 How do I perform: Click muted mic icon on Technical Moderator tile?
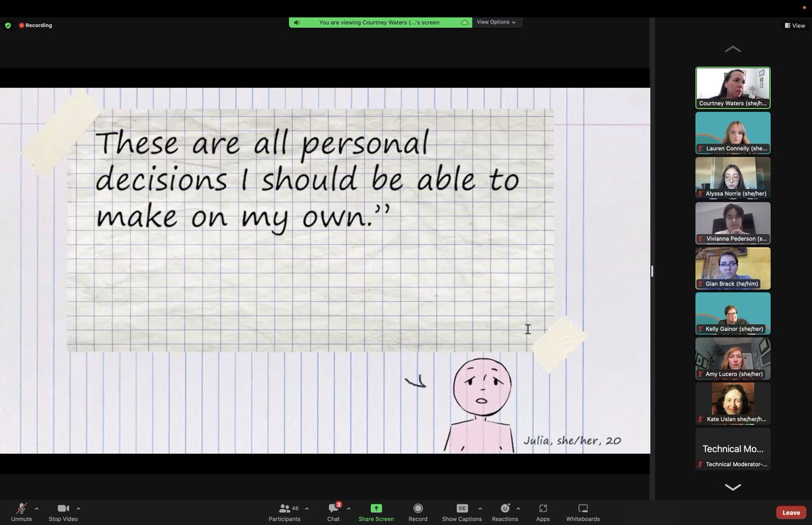701,465
